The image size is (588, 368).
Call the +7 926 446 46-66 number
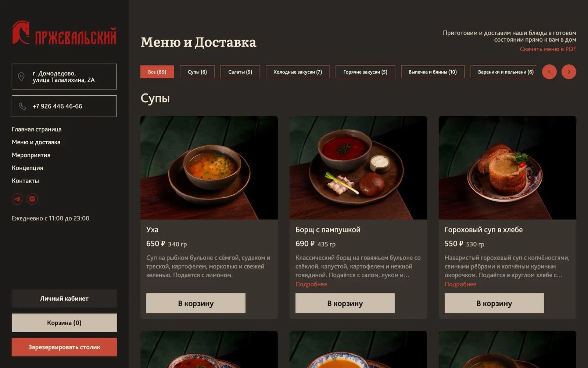64,106
